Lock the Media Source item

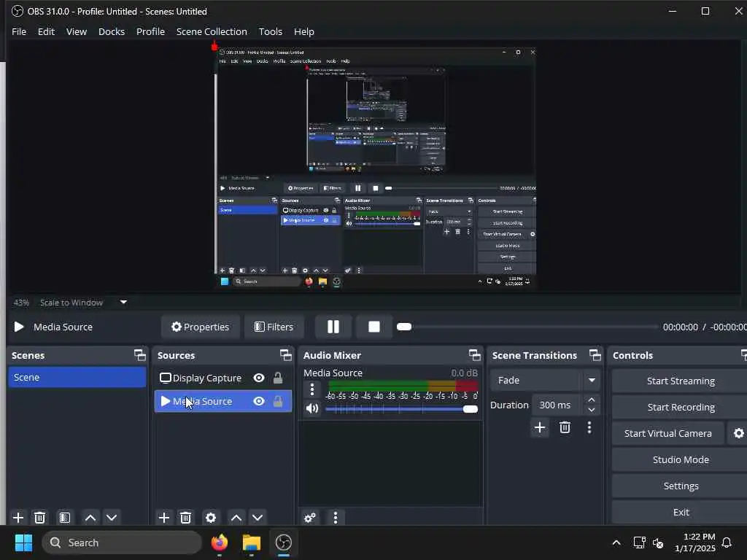(278, 401)
